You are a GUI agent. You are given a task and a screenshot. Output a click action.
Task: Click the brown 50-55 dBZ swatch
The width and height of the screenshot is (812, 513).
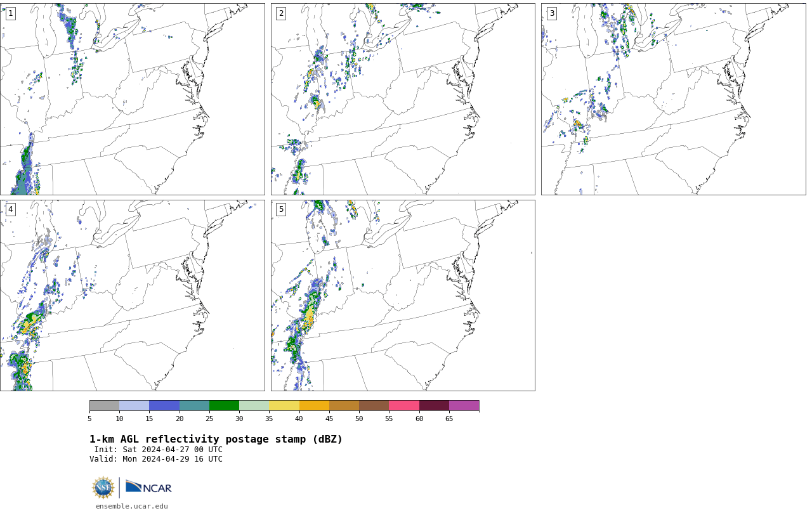(374, 406)
